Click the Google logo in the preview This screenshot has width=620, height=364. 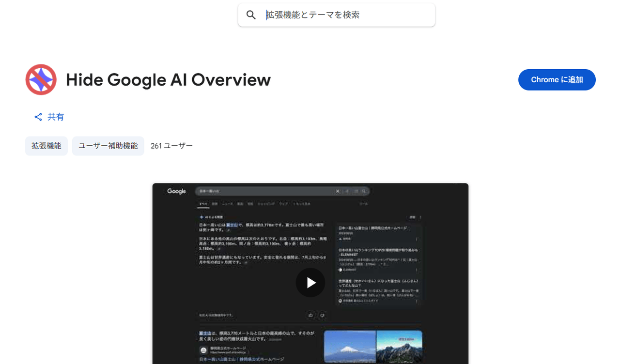(x=177, y=191)
